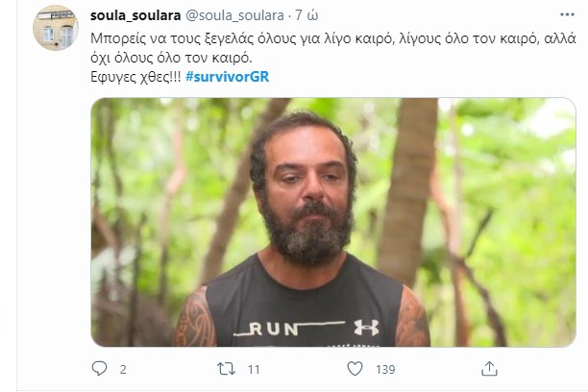Click the Under Armour logo in the photo

click(x=366, y=328)
